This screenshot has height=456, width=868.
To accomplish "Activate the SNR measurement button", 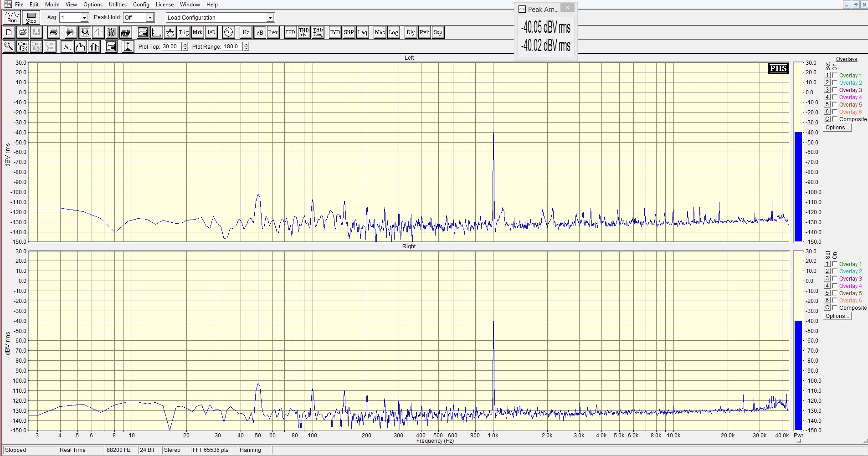I will pyautogui.click(x=349, y=32).
